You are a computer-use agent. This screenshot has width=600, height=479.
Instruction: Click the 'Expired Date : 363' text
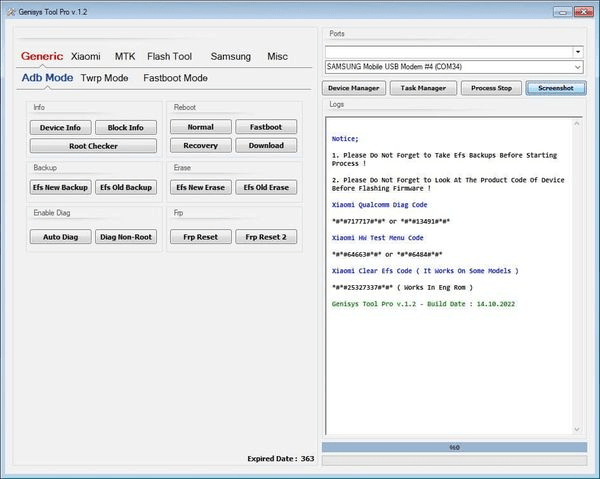[280, 458]
